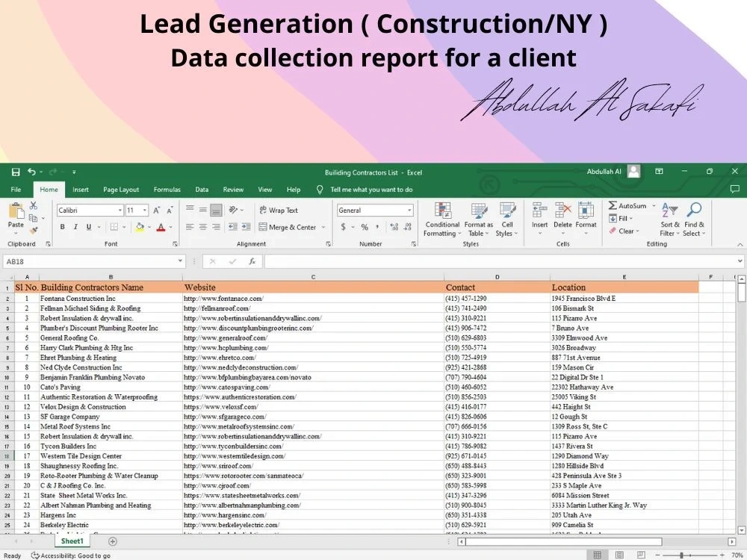Image resolution: width=747 pixels, height=560 pixels.
Task: Click the Save icon in the title bar
Action: 16,172
